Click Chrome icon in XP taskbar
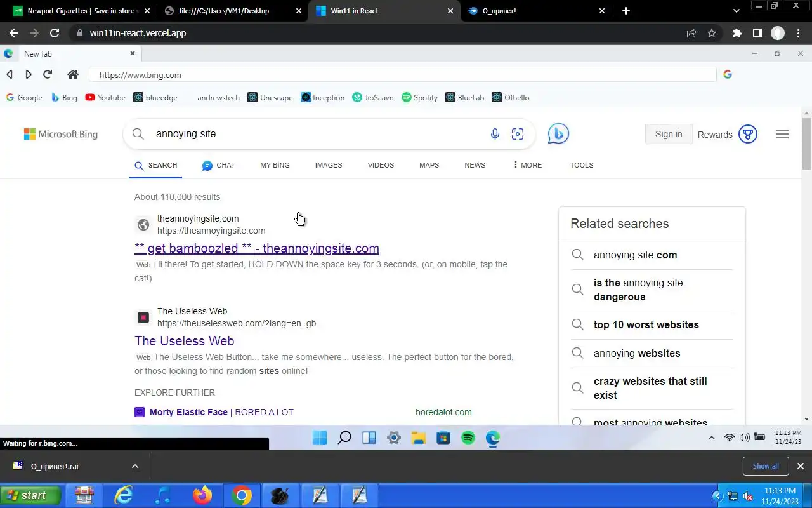 241,495
